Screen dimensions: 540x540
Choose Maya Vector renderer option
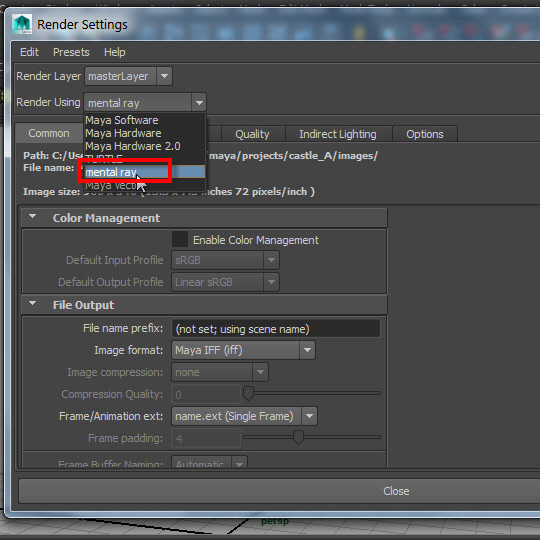point(145,185)
